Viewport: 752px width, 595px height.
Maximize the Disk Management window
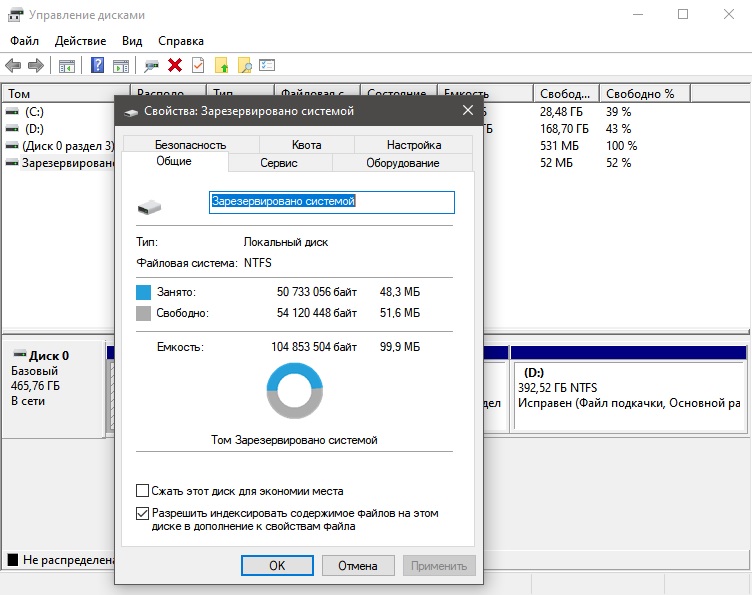pos(683,14)
